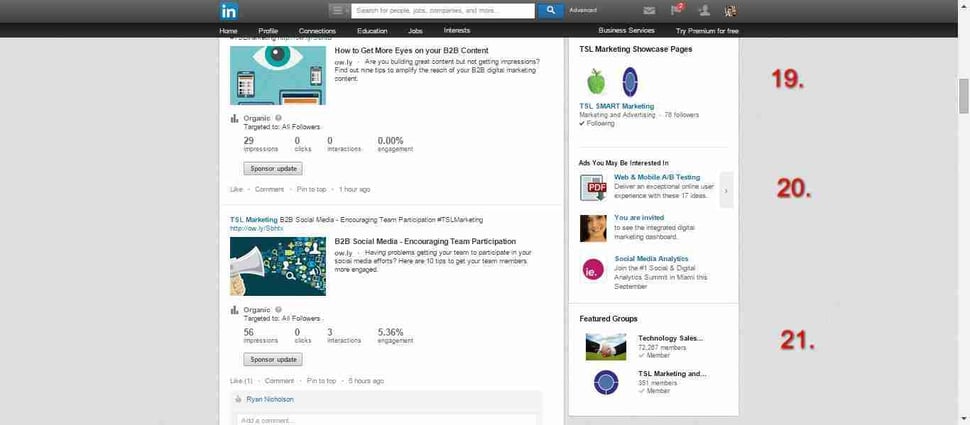The width and height of the screenshot is (970, 425).
Task: Click Like (1) on the 5 hours ago post
Action: coord(241,381)
